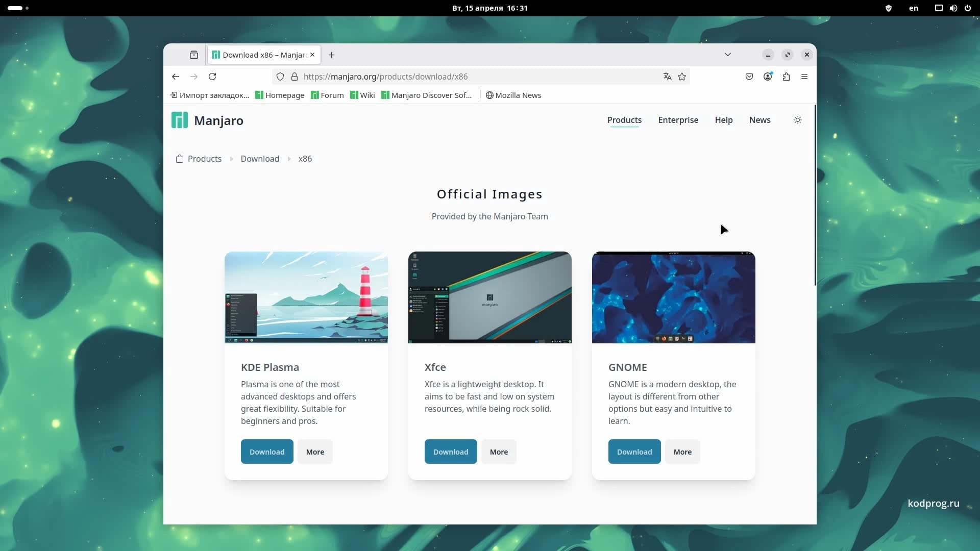Open the power system menu icon

pyautogui.click(x=968, y=8)
